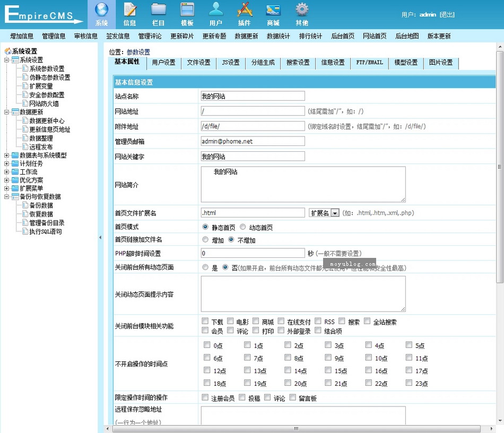
Task: Open the 用户 (User) person icon
Action: coord(216,10)
